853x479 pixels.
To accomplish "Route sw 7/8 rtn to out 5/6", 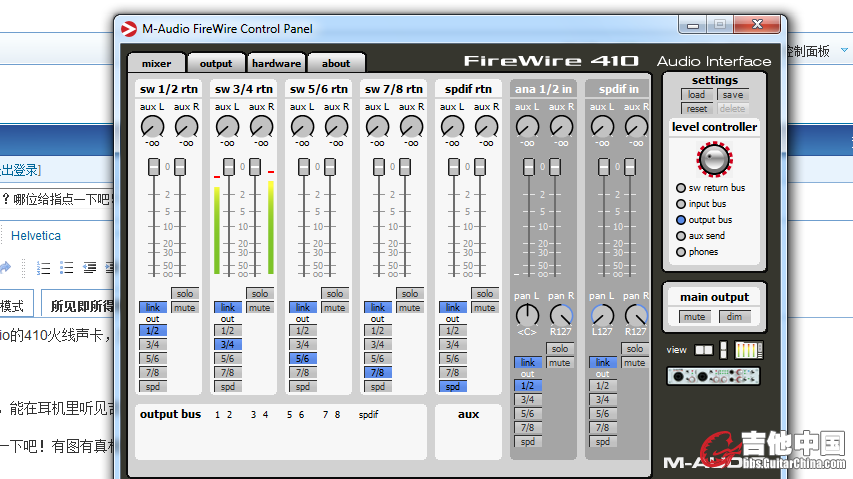I will (x=378, y=359).
